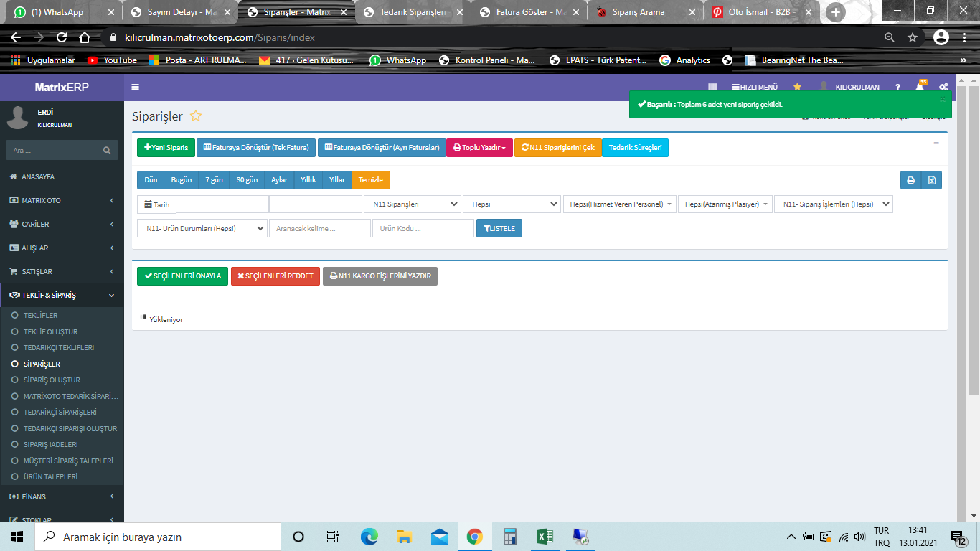Open N11- Sipariş İşlemleri dropdown
The height and width of the screenshot is (551, 980).
click(833, 204)
